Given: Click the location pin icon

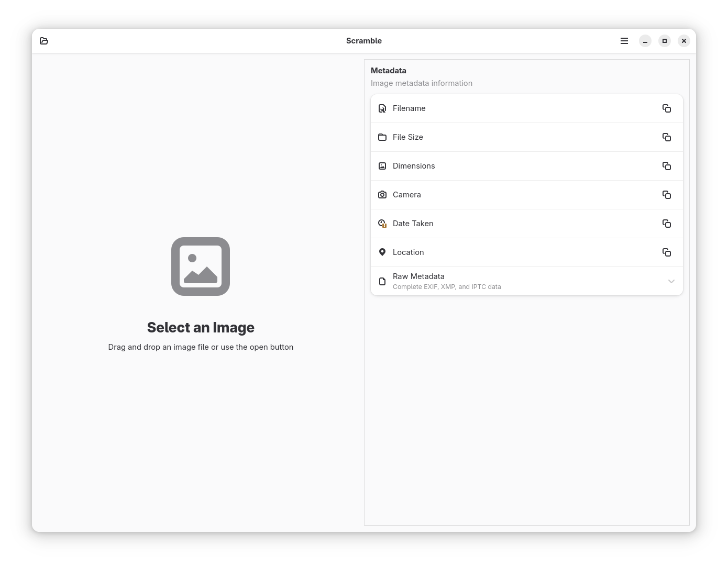Looking at the screenshot, I should pos(382,252).
